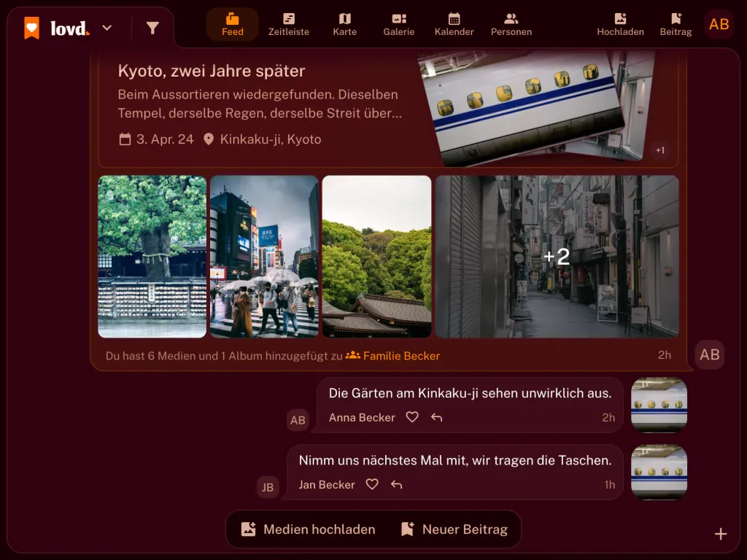This screenshot has height=560, width=747.
Task: Show the +2 more photos alley thumbnail
Action: click(557, 257)
